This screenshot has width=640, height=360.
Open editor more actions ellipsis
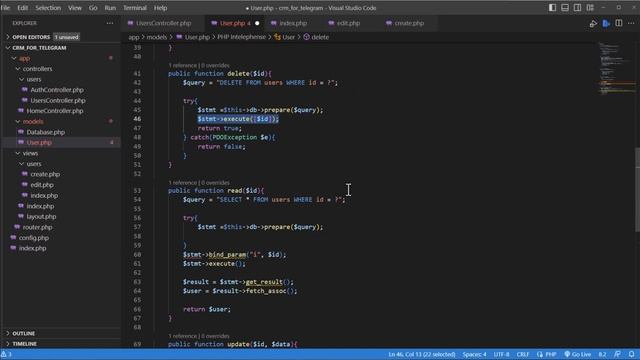point(631,23)
